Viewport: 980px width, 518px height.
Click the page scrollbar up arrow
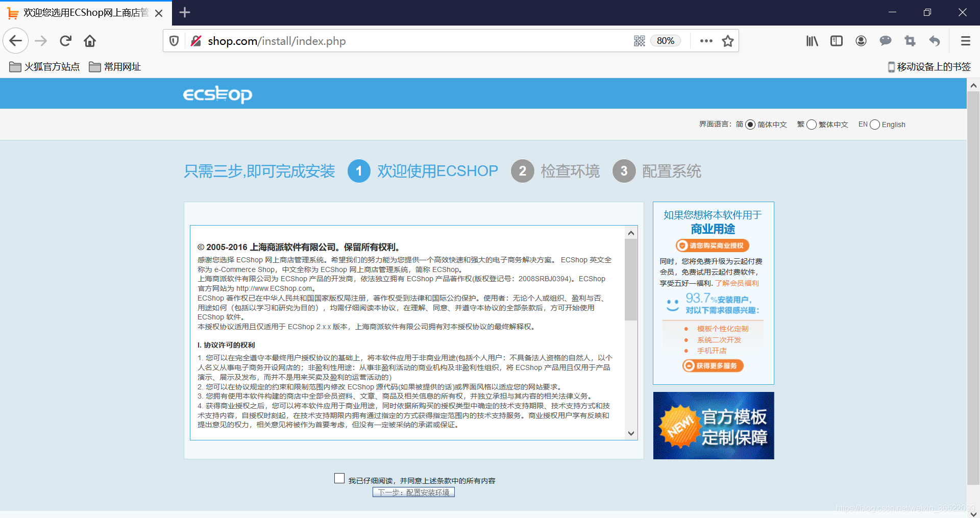click(x=973, y=85)
